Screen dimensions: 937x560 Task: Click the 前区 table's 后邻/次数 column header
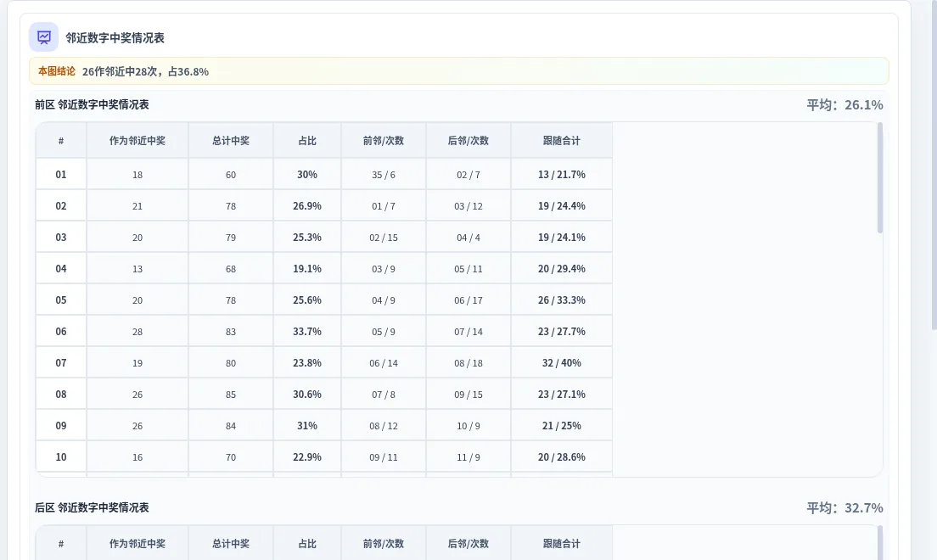click(468, 141)
